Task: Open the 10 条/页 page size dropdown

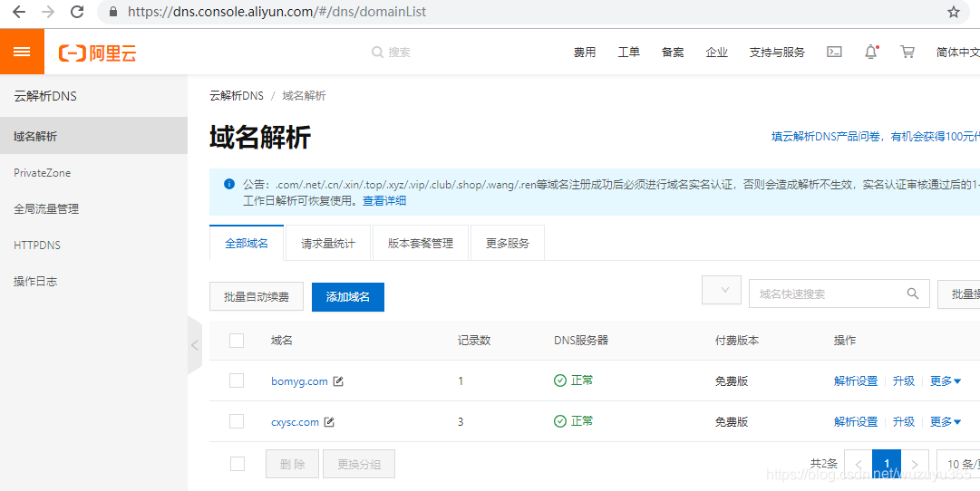Action: click(x=958, y=464)
